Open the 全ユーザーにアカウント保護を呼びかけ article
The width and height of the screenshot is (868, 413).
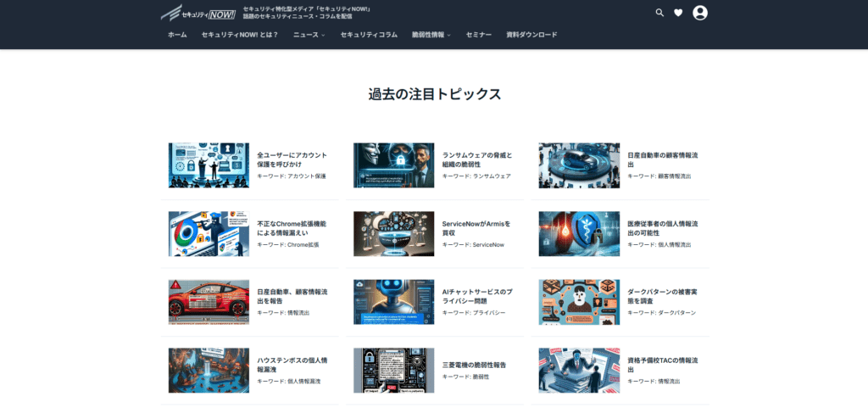(292, 159)
